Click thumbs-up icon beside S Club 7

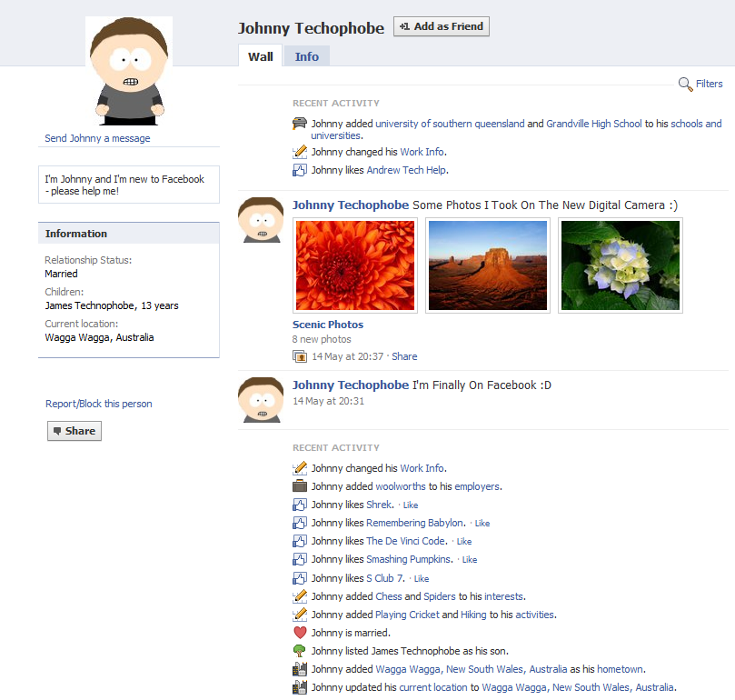(x=300, y=578)
